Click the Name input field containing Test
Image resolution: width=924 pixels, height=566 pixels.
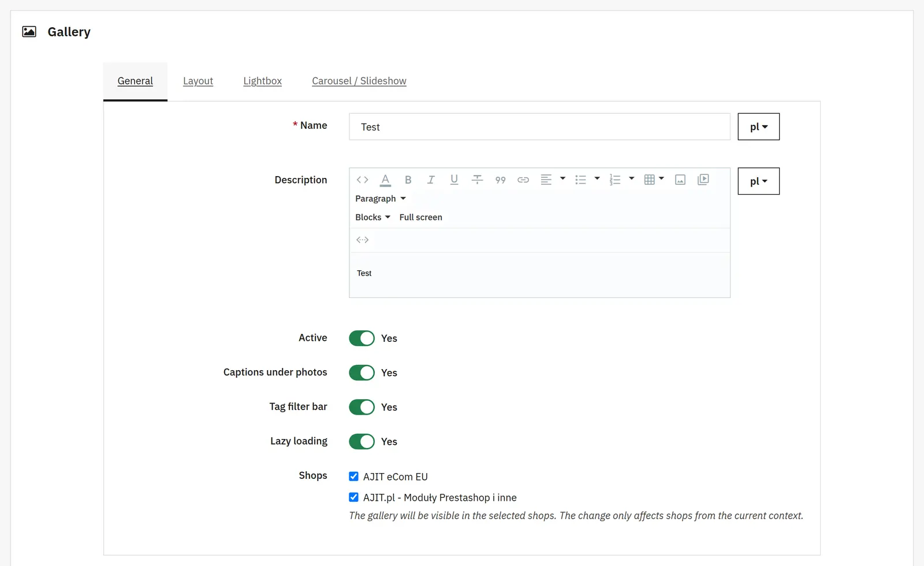coord(539,126)
